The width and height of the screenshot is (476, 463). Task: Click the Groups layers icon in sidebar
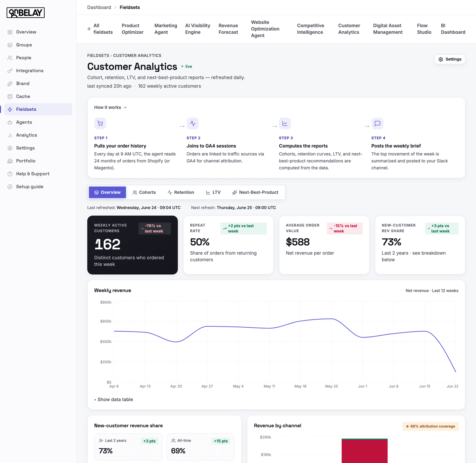point(10,45)
